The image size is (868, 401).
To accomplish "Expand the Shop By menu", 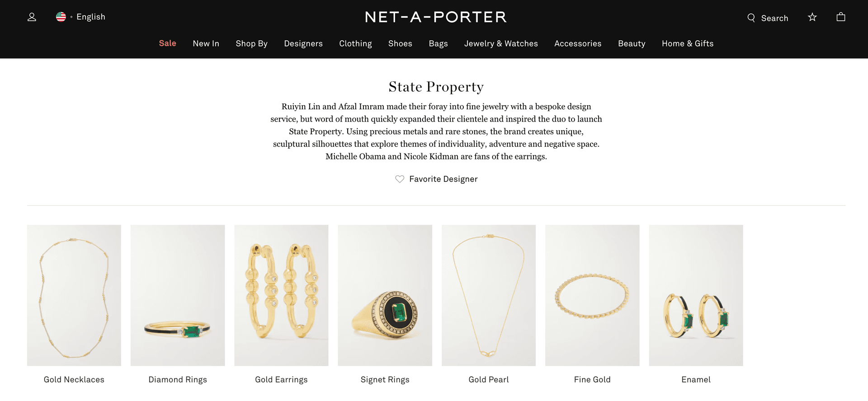I will pyautogui.click(x=251, y=44).
